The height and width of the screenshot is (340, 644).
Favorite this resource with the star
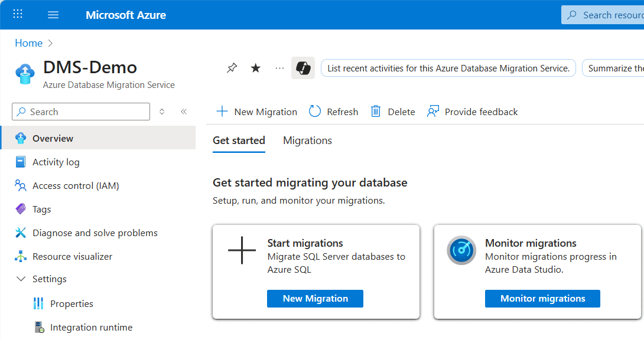pos(255,67)
